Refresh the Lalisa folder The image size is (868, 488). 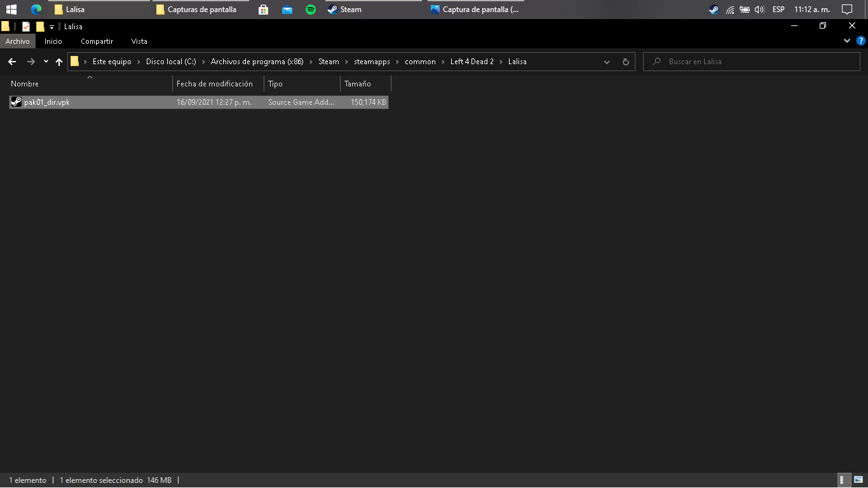[625, 62]
